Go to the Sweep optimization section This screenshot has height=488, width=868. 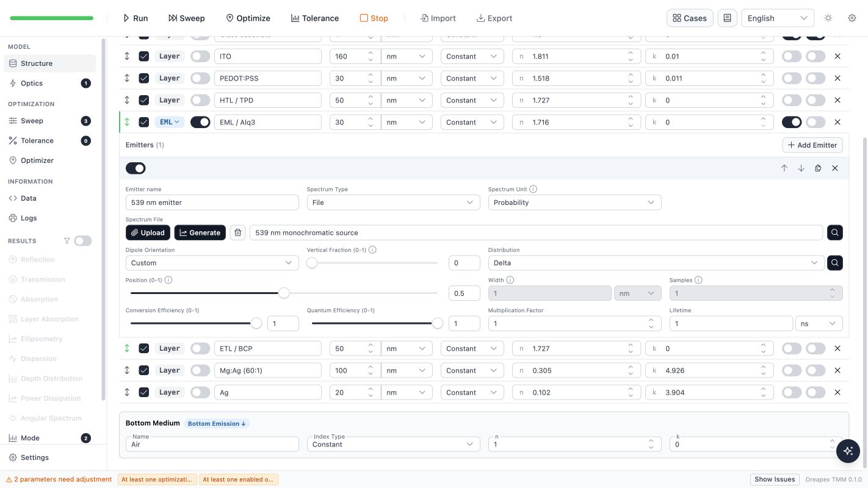tap(50, 121)
